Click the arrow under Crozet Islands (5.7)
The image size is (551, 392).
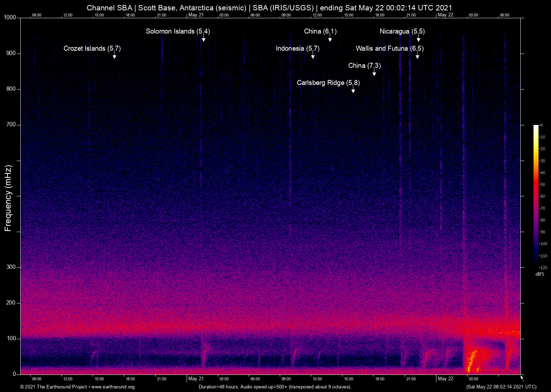(x=115, y=55)
